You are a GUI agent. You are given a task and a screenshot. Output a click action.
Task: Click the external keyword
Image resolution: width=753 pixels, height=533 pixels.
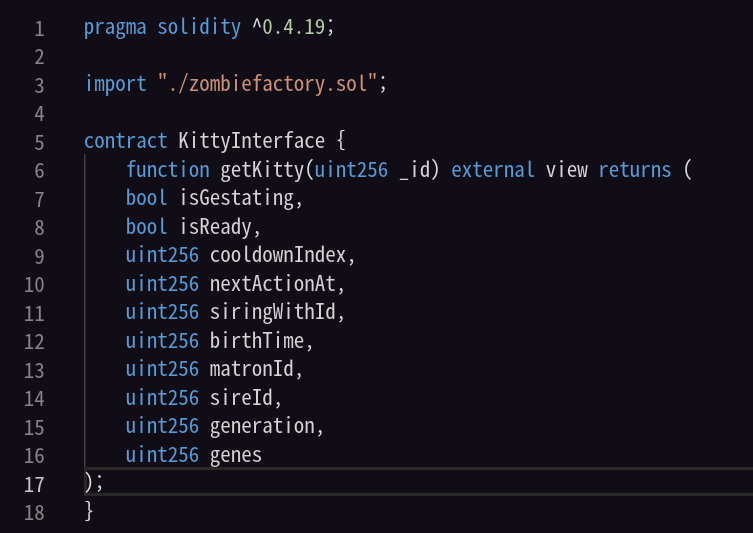[493, 170]
